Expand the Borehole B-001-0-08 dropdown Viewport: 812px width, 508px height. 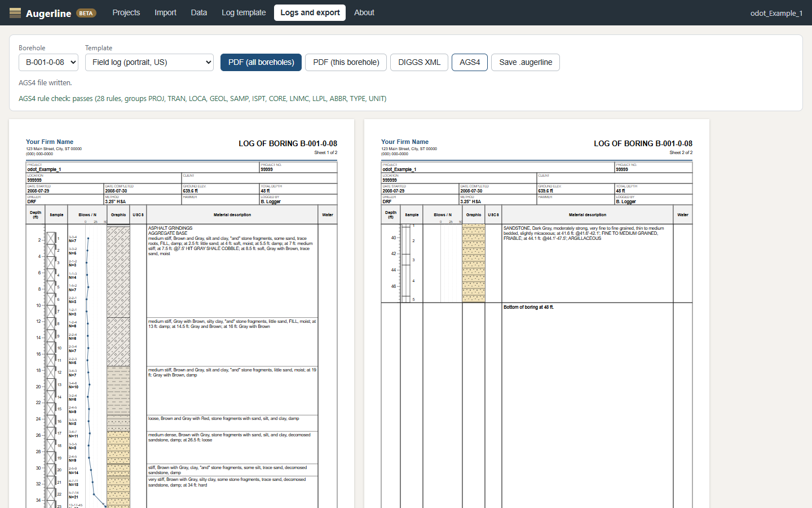click(x=48, y=62)
